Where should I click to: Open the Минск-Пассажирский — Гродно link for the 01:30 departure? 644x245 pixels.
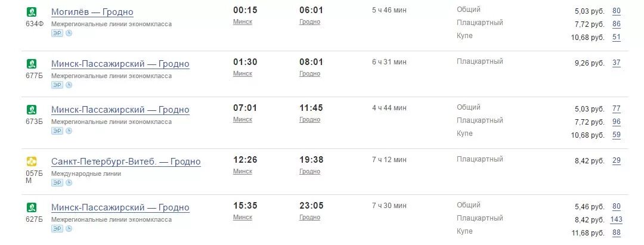point(120,64)
